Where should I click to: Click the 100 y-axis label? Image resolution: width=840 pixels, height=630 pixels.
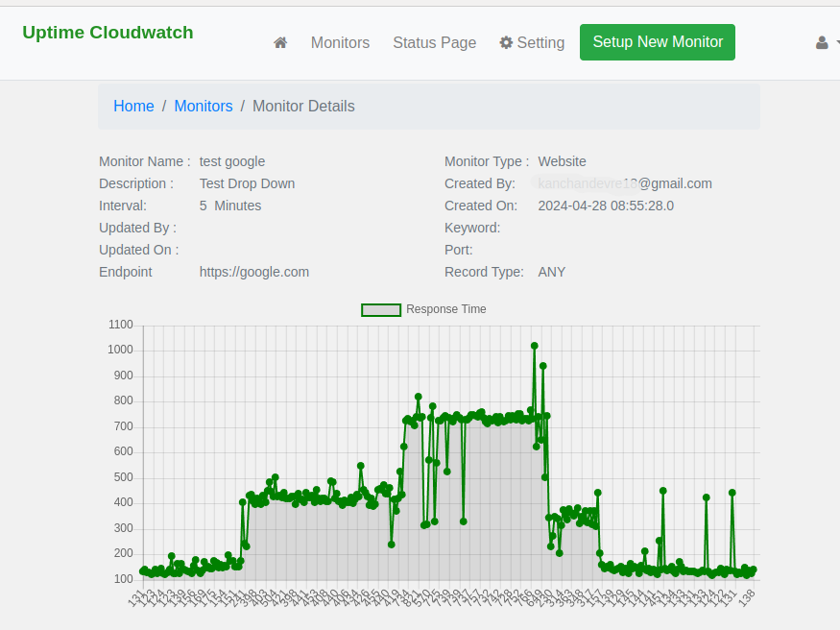pos(123,579)
